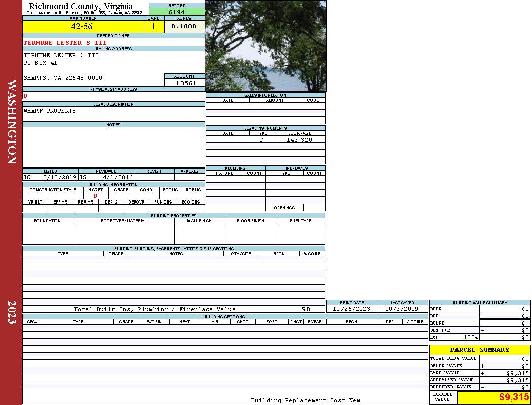Click the green record number 6194 field
This screenshot has width=532, height=405.
click(176, 12)
